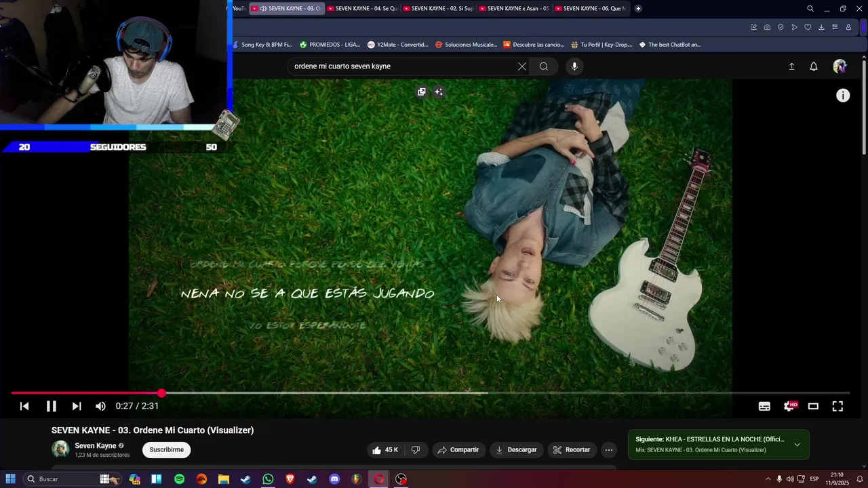
Task: Open 'Soluciones Musicale...' bookmark
Action: pos(467,45)
